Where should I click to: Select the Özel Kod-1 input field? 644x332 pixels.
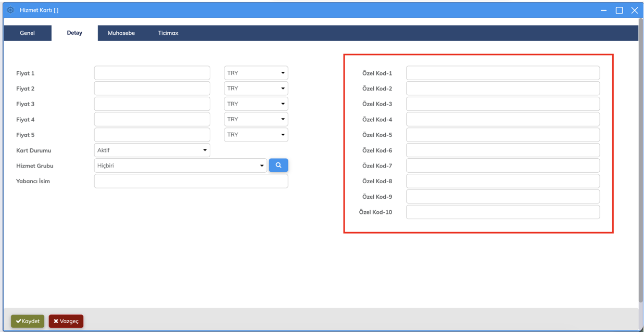pyautogui.click(x=502, y=73)
